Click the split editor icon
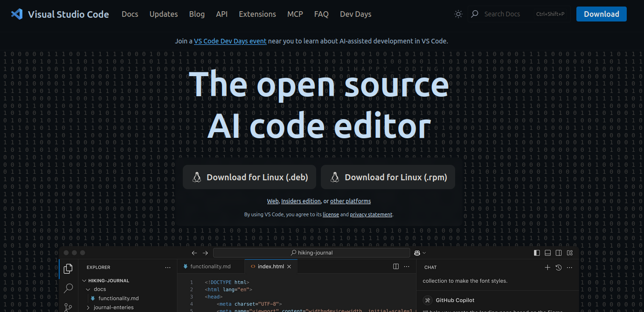Screen dimensions: 644x312 tap(396, 267)
